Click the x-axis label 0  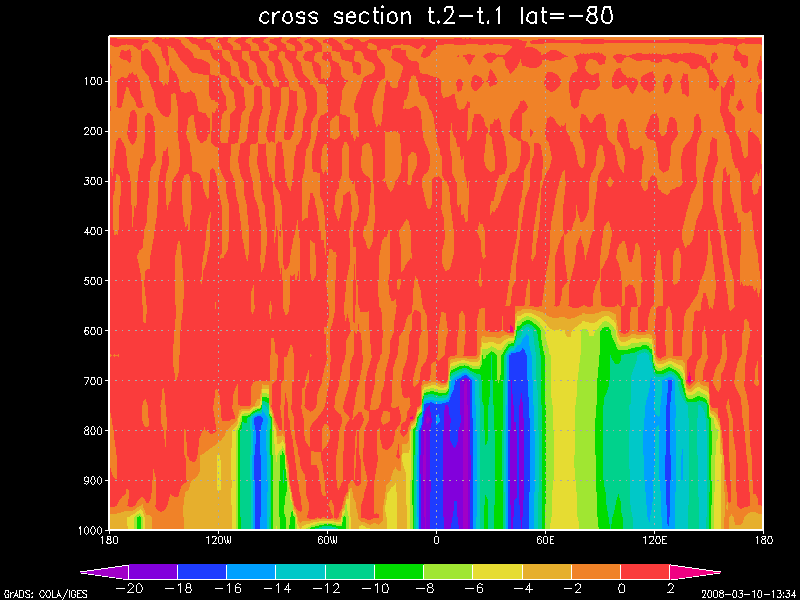436,540
